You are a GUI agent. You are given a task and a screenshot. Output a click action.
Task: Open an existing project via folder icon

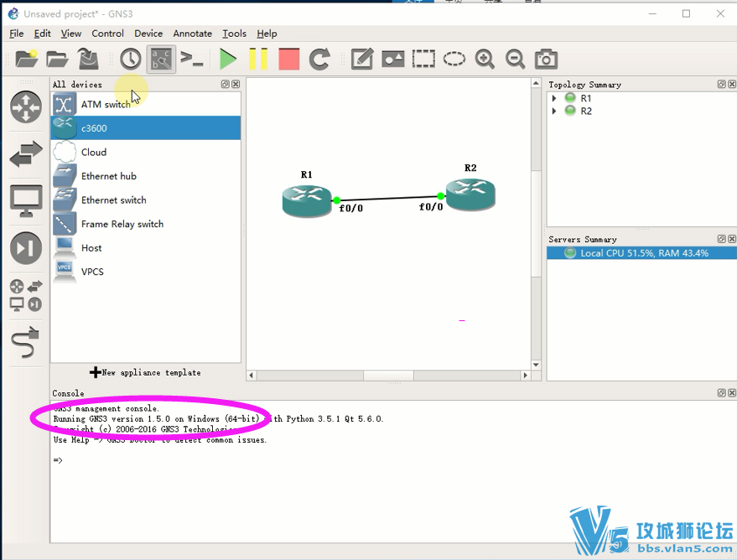57,60
